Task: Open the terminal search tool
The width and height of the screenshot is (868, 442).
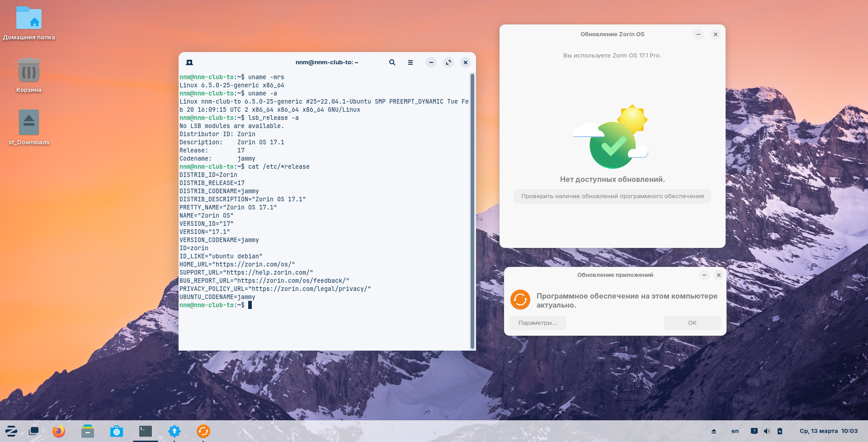Action: click(392, 62)
